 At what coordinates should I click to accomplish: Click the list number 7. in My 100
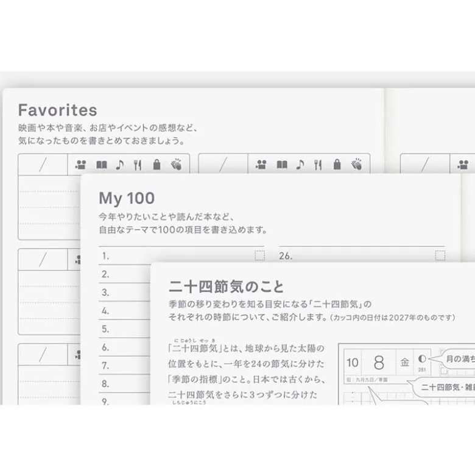click(x=105, y=366)
